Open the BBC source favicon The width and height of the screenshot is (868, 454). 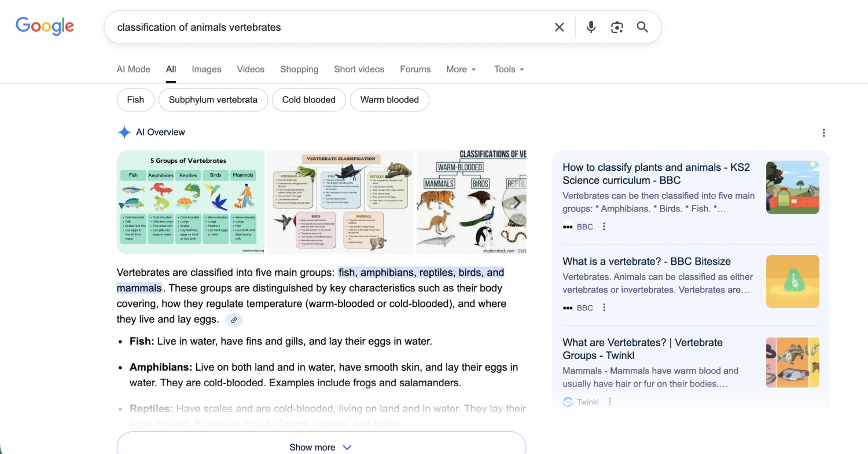[569, 226]
